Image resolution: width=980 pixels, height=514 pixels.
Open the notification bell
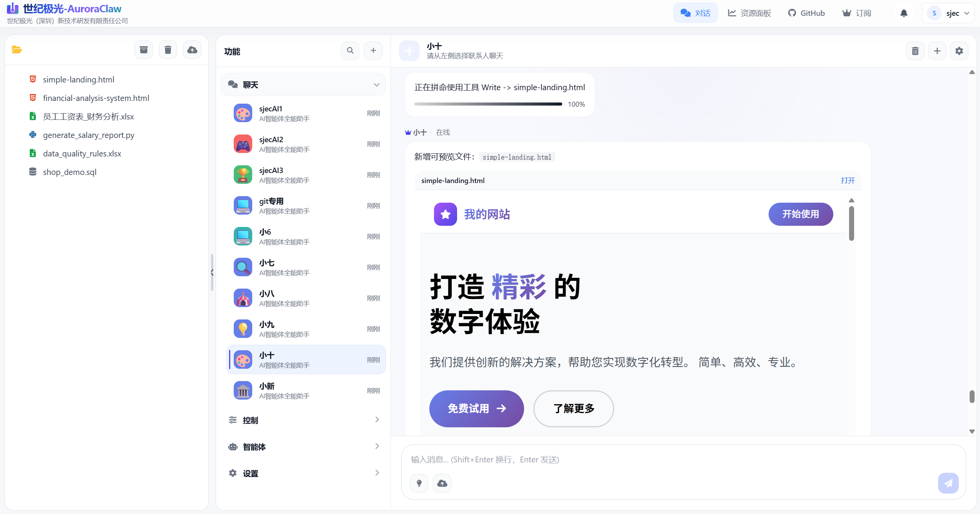[904, 13]
